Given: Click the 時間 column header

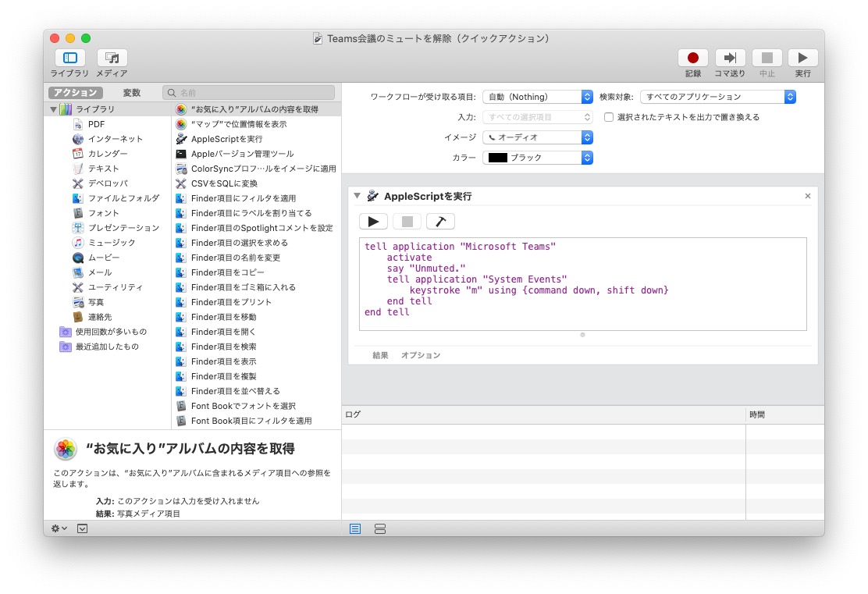Looking at the screenshot, I should tap(784, 414).
